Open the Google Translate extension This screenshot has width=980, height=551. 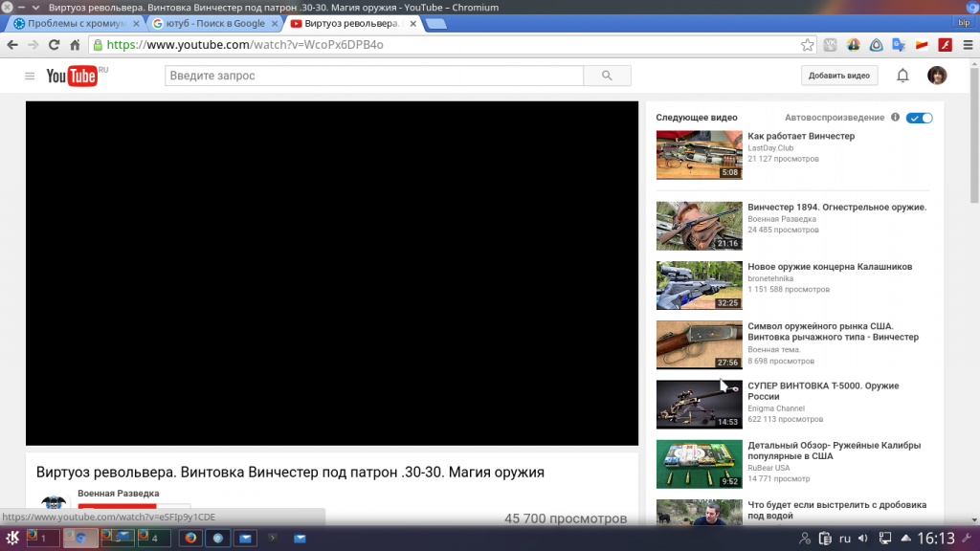click(899, 45)
